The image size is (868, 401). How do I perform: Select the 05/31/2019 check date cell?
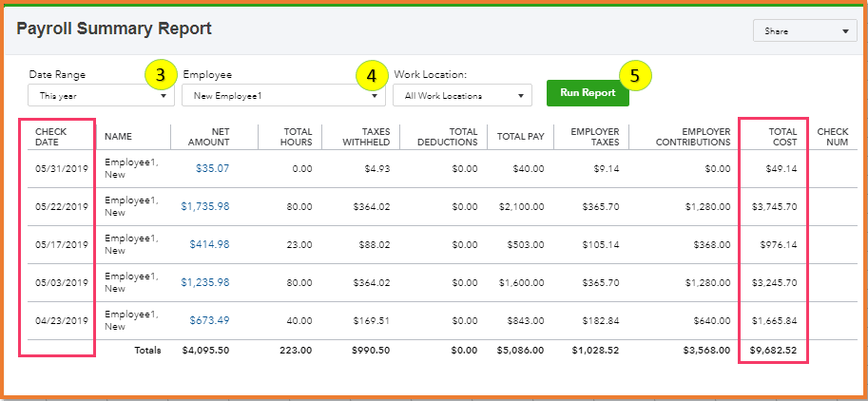(62, 169)
